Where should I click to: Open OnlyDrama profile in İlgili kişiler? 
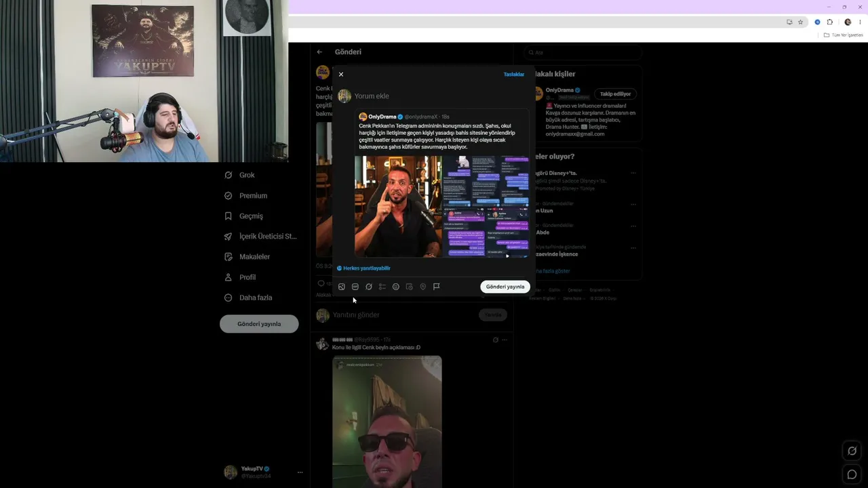point(559,90)
